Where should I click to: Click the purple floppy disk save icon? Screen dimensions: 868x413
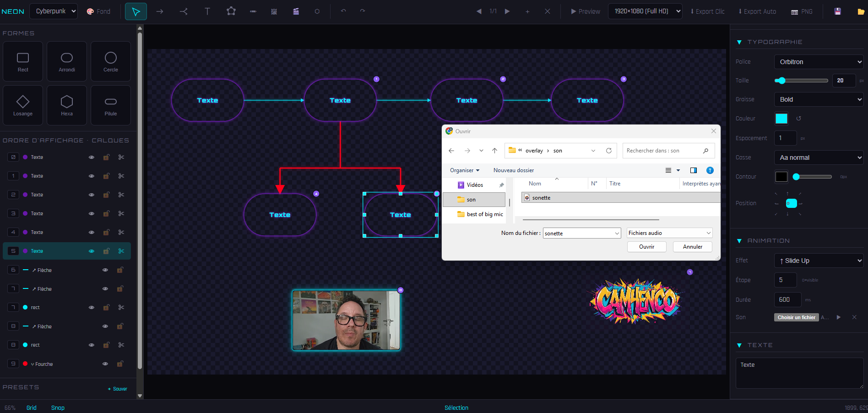(x=837, y=11)
